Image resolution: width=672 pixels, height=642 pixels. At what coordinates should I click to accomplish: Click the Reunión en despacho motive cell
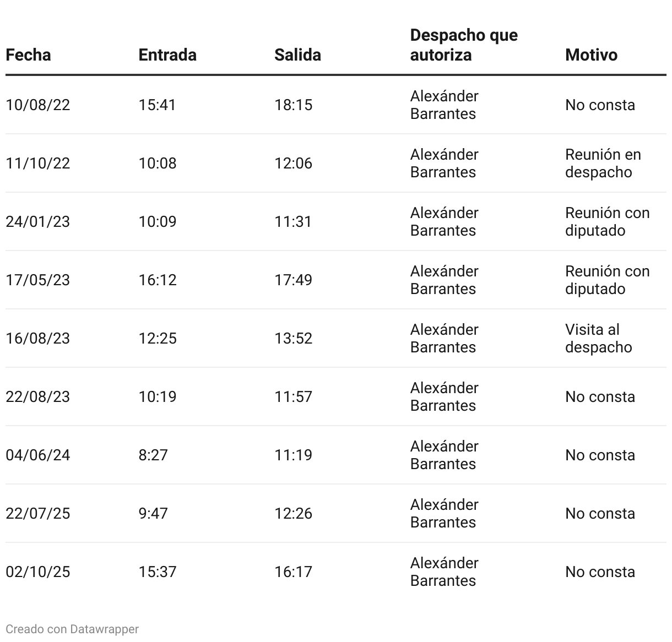point(603,163)
